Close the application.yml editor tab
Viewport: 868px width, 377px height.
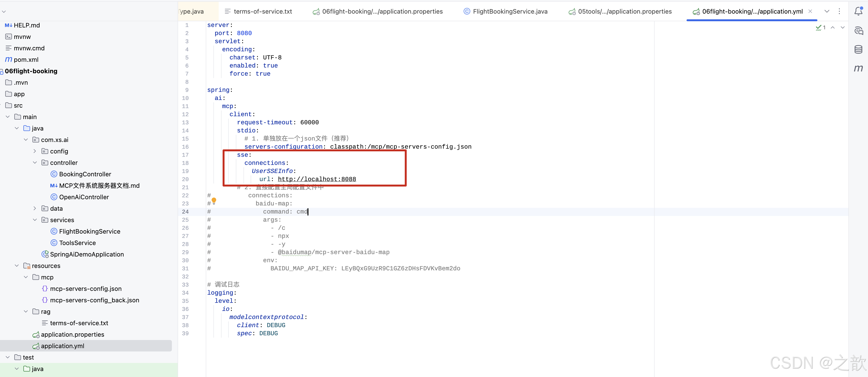tap(810, 11)
